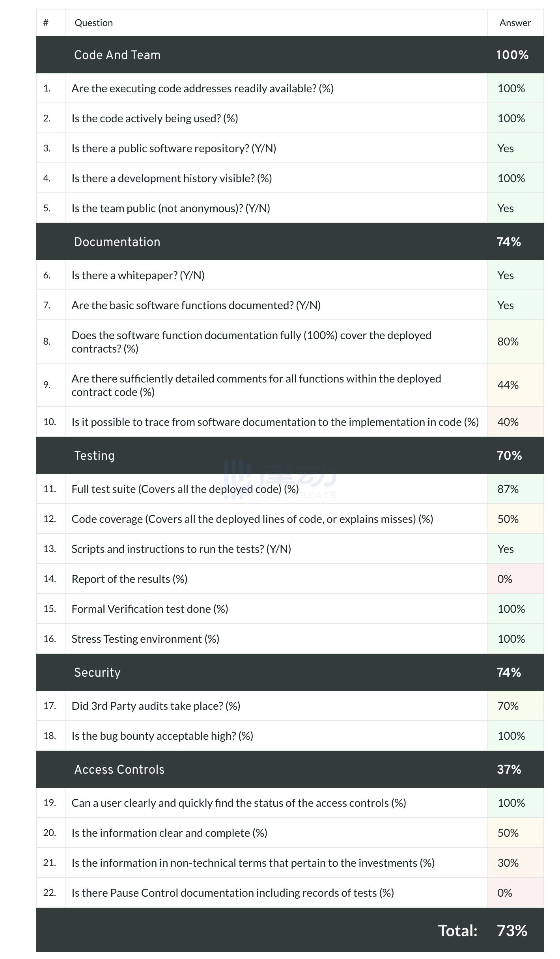Click the Documentation section header
The height and width of the screenshot is (959, 560).
117,242
